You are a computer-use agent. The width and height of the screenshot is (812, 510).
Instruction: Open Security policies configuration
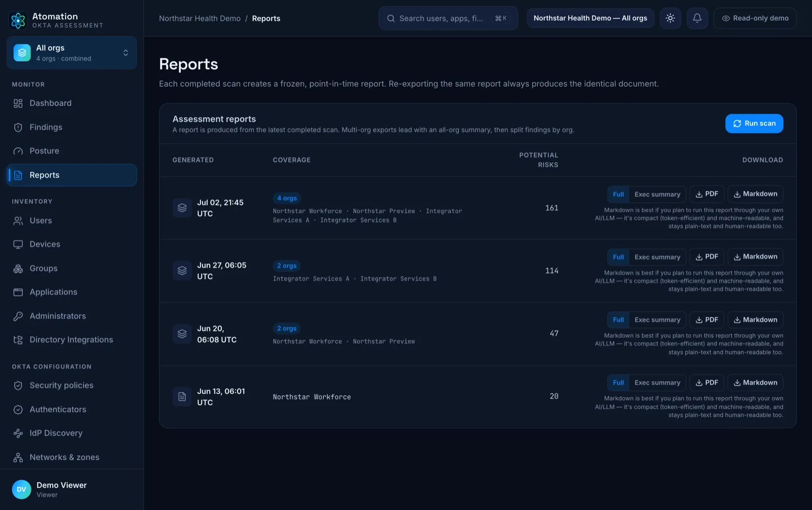coord(72,386)
